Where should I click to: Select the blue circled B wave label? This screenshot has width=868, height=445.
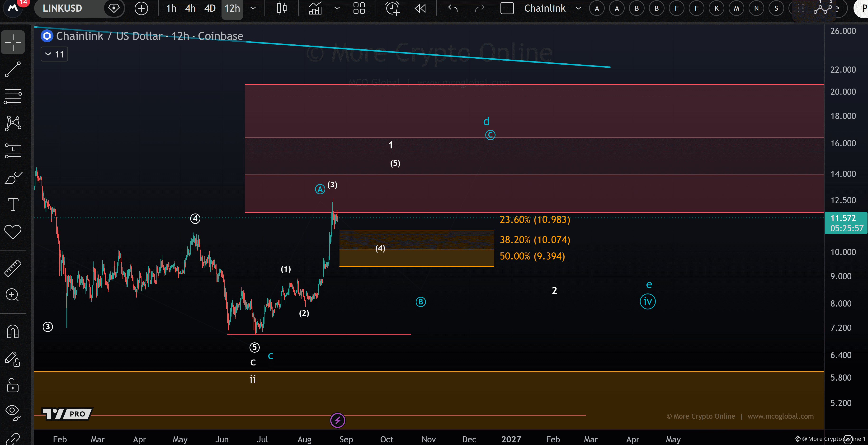[420, 302]
